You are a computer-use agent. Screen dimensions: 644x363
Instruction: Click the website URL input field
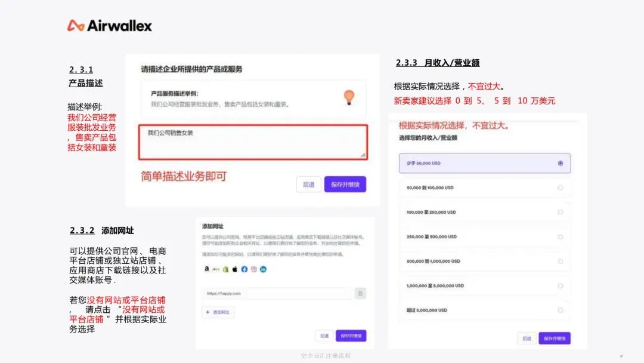click(x=277, y=293)
